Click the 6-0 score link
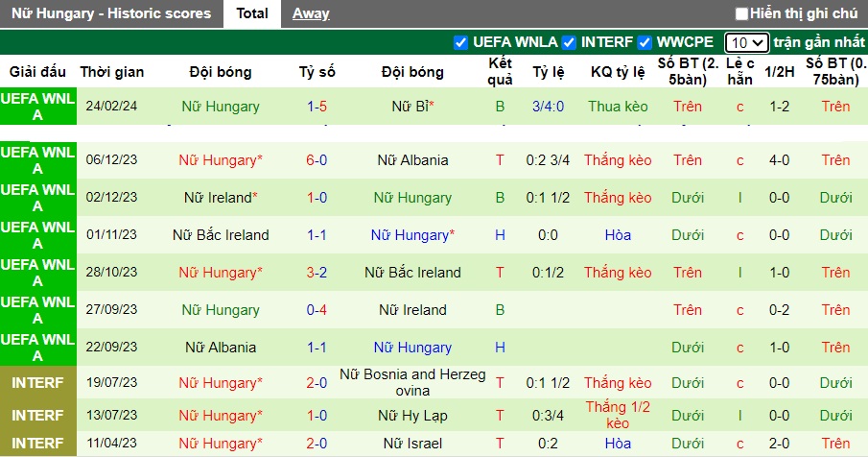 (x=317, y=160)
